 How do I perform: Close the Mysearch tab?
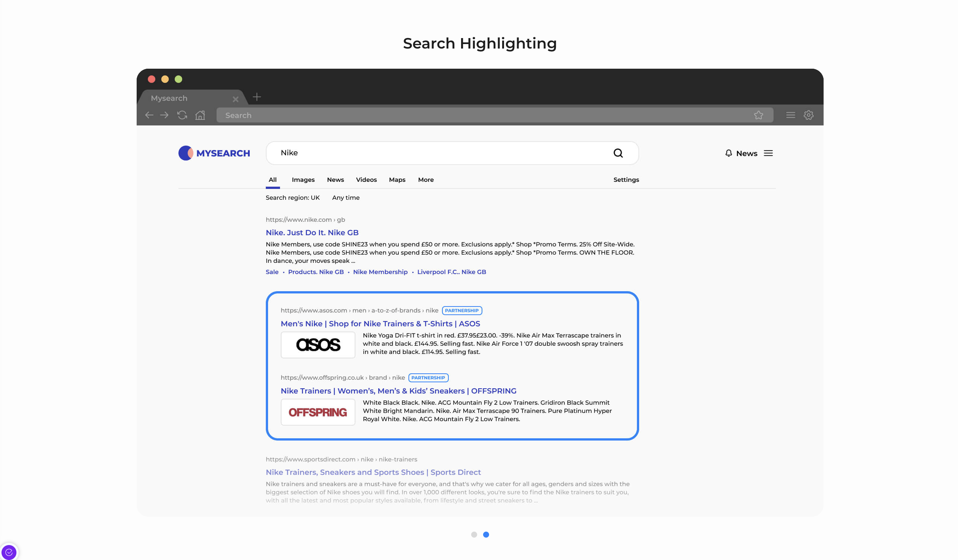tap(235, 99)
